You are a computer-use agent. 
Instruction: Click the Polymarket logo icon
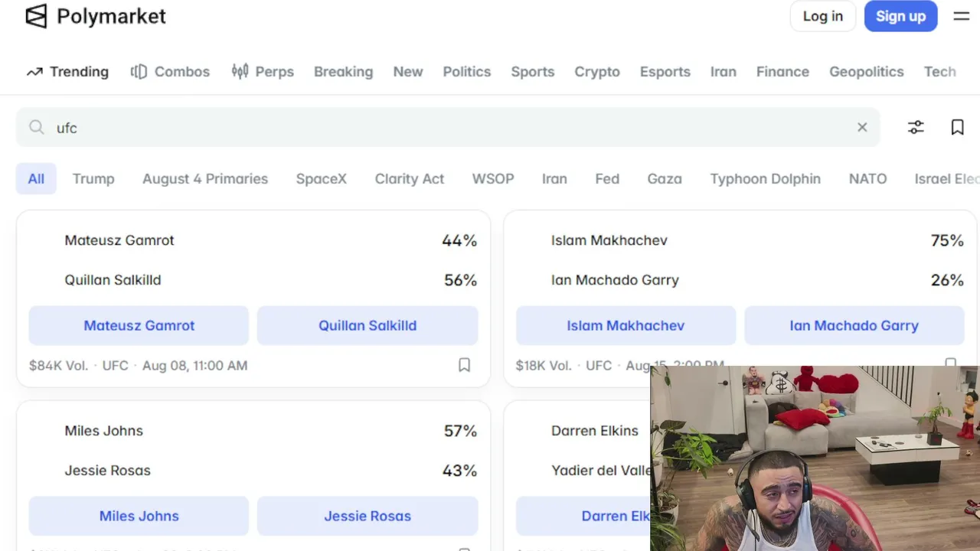click(x=36, y=16)
